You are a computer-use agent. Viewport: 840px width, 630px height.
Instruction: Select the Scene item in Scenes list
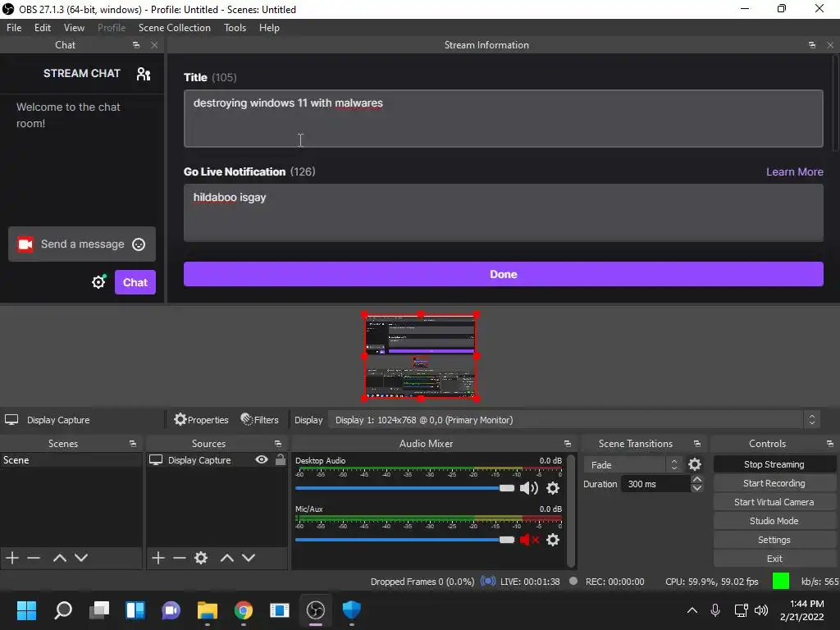pos(71,460)
